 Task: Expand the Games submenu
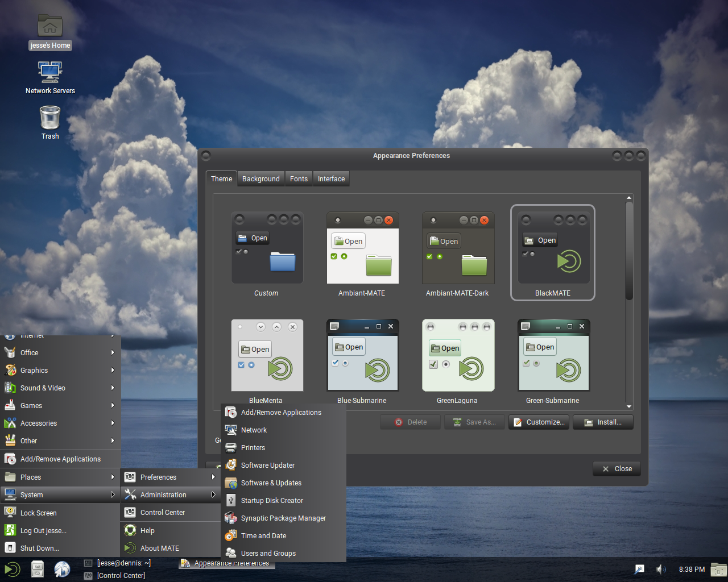[60, 405]
